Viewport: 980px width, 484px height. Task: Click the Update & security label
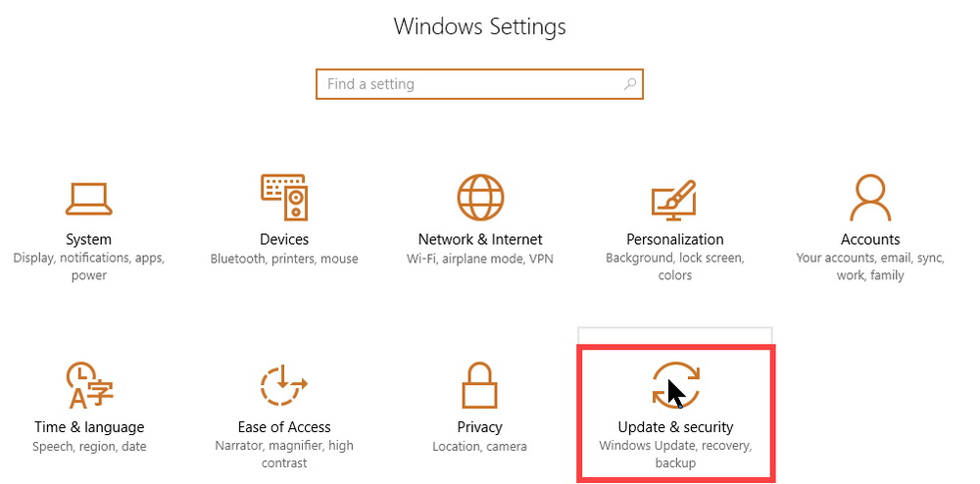tap(675, 427)
